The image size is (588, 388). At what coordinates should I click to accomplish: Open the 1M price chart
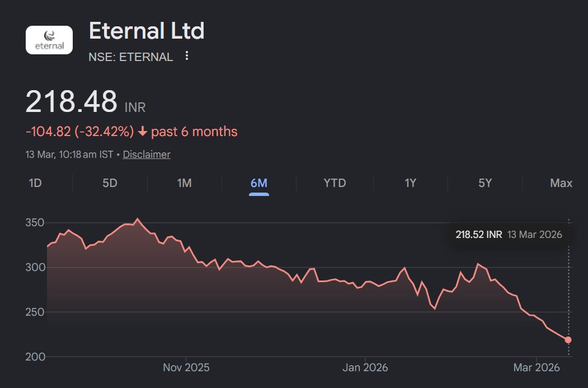[x=185, y=183]
